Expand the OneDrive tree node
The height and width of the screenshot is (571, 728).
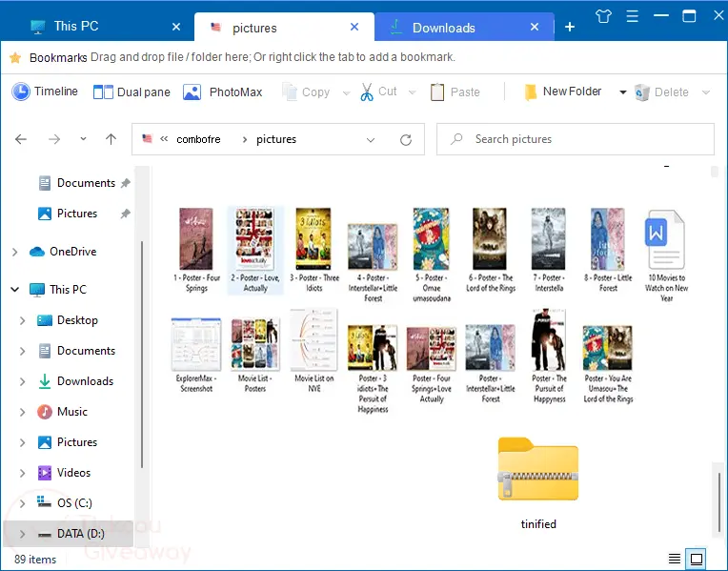(x=15, y=252)
